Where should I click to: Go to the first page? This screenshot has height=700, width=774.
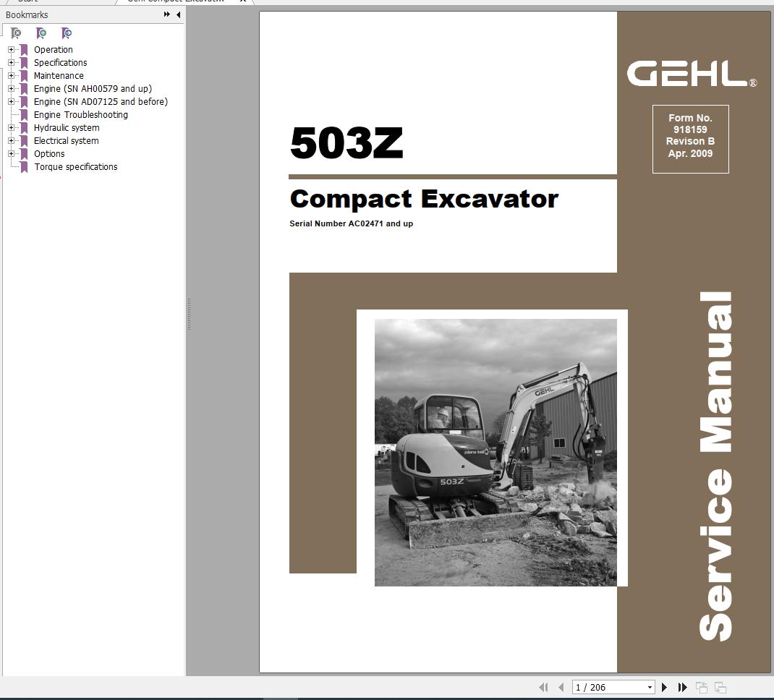click(545, 687)
